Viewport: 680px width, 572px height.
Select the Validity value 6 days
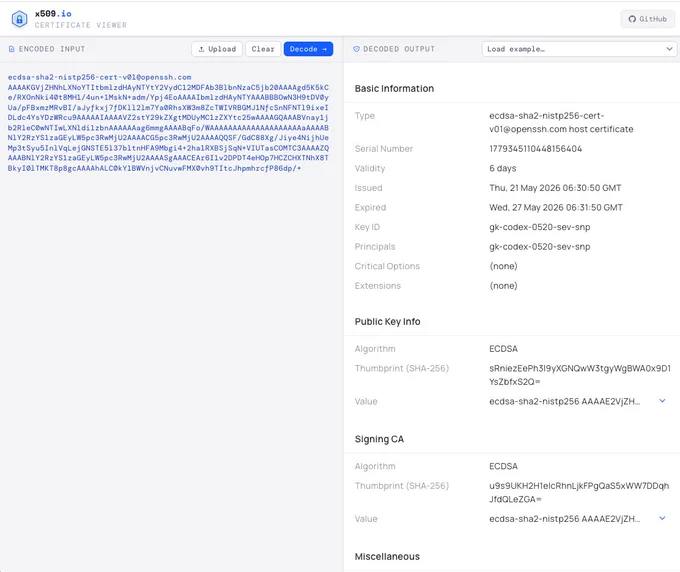[x=503, y=168]
